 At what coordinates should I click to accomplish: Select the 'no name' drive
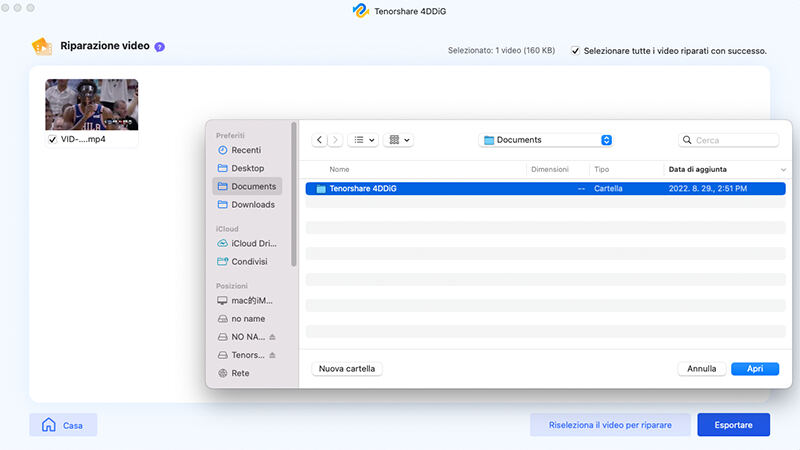click(x=247, y=318)
